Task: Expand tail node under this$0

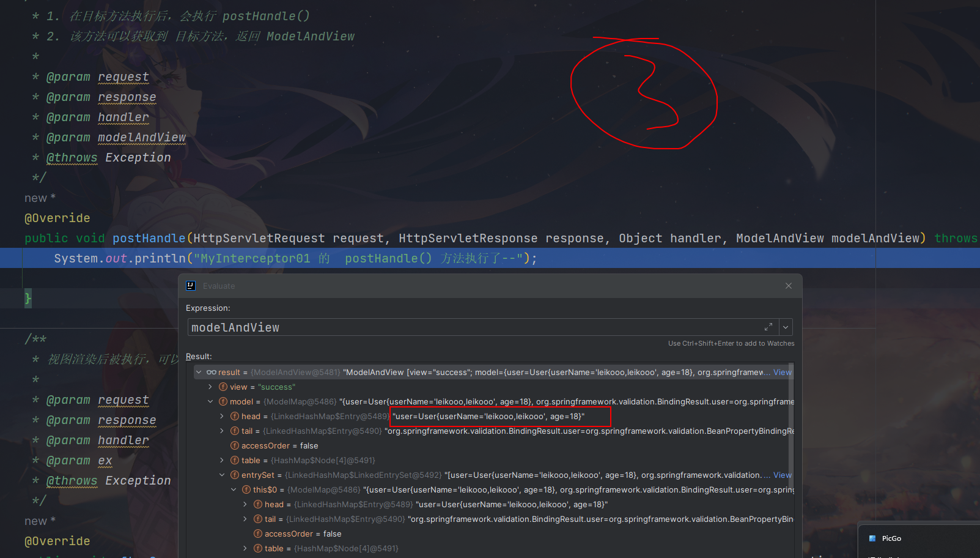Action: (245, 519)
